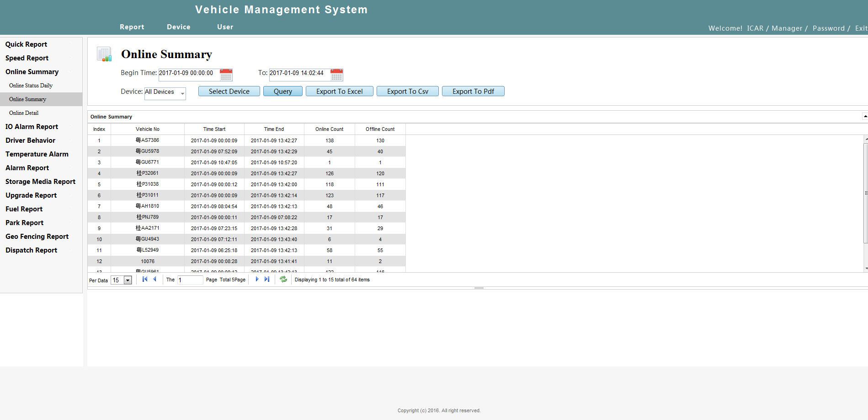Click Export To Csv
The width and height of the screenshot is (868, 420).
[408, 92]
